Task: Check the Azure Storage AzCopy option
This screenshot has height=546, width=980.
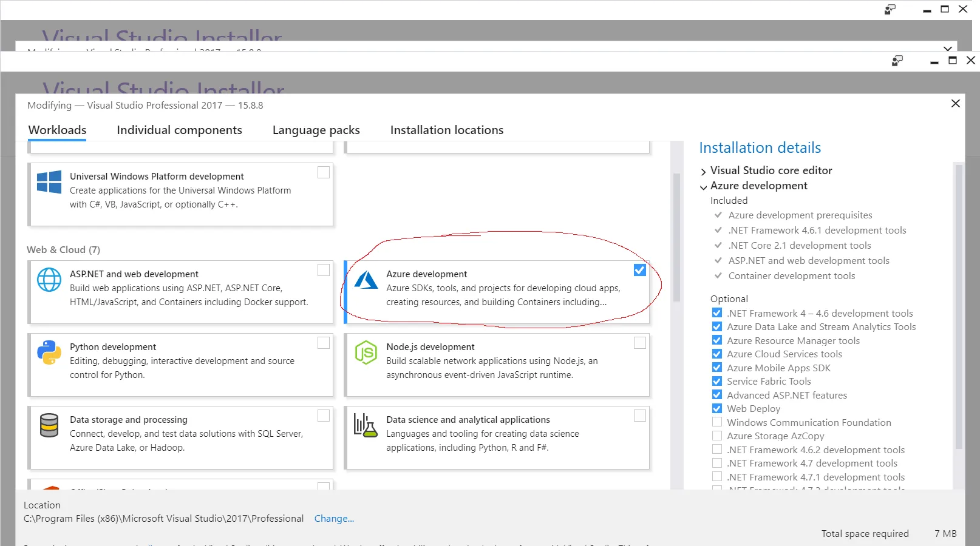Action: click(x=717, y=436)
